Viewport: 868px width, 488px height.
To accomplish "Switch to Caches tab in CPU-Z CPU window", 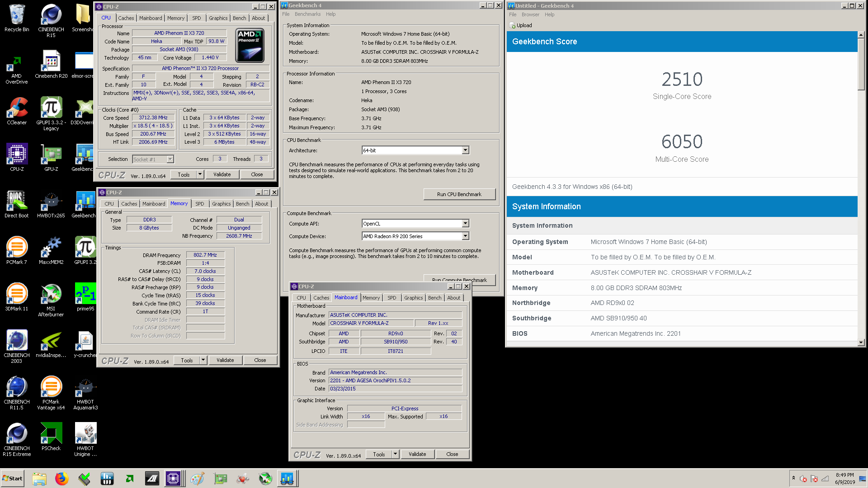I will (126, 18).
